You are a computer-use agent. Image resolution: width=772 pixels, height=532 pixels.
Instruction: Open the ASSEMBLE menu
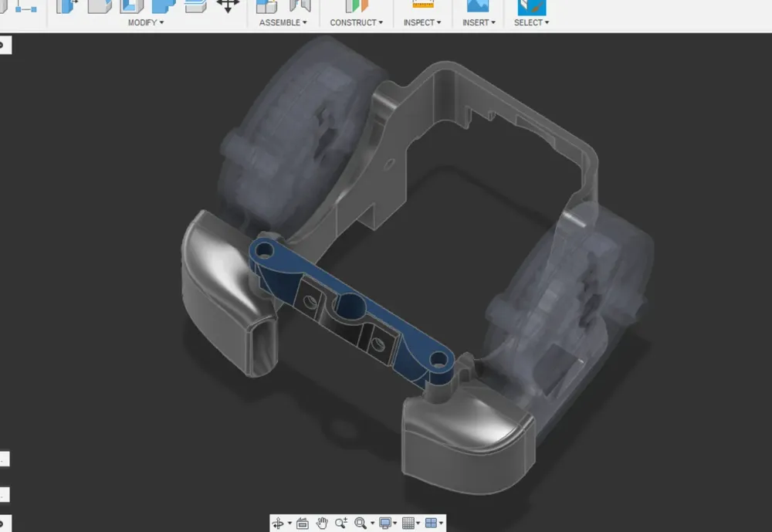click(283, 22)
